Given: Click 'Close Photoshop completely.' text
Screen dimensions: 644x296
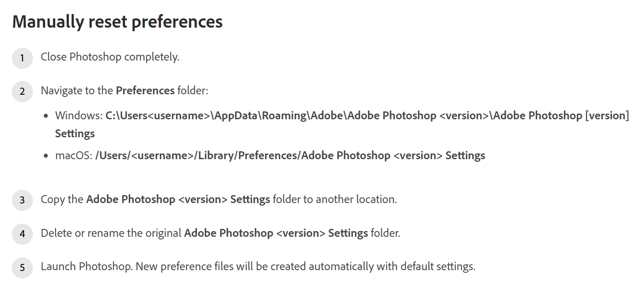Looking at the screenshot, I should 110,57.
